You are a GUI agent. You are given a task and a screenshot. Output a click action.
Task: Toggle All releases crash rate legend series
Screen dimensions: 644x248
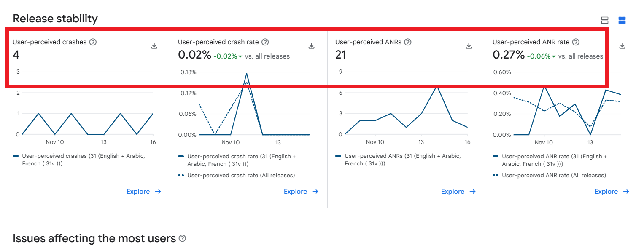(x=241, y=175)
